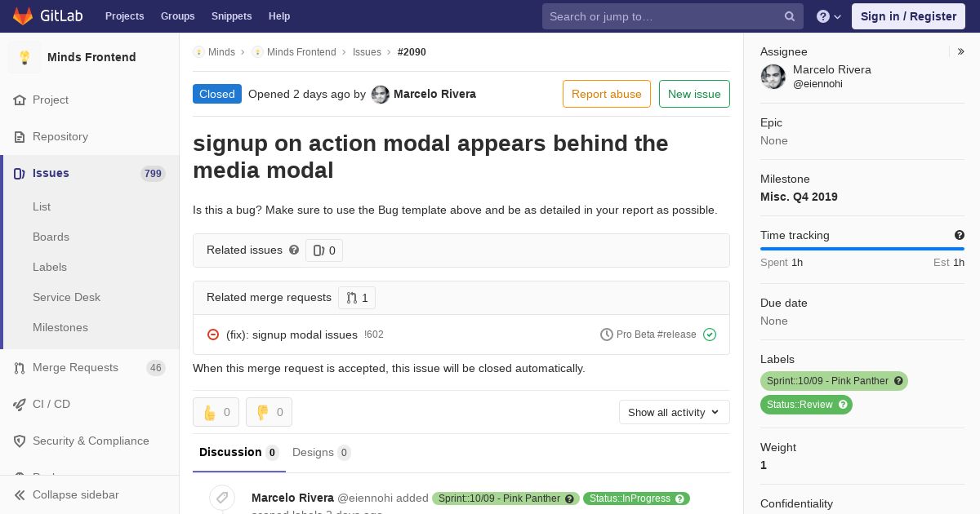
Task: Switch to the Designs tab
Action: (321, 452)
